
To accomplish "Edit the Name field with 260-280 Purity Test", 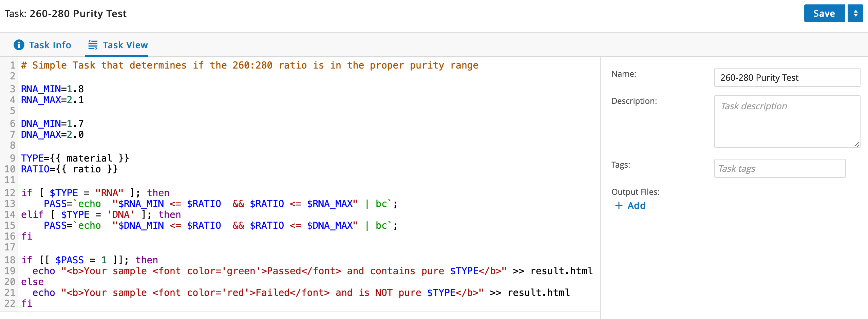I will (787, 78).
